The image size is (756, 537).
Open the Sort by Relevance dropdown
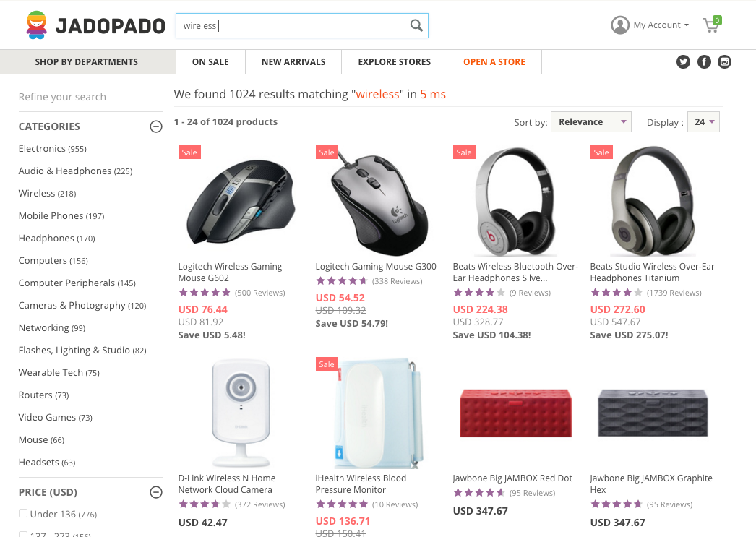591,122
